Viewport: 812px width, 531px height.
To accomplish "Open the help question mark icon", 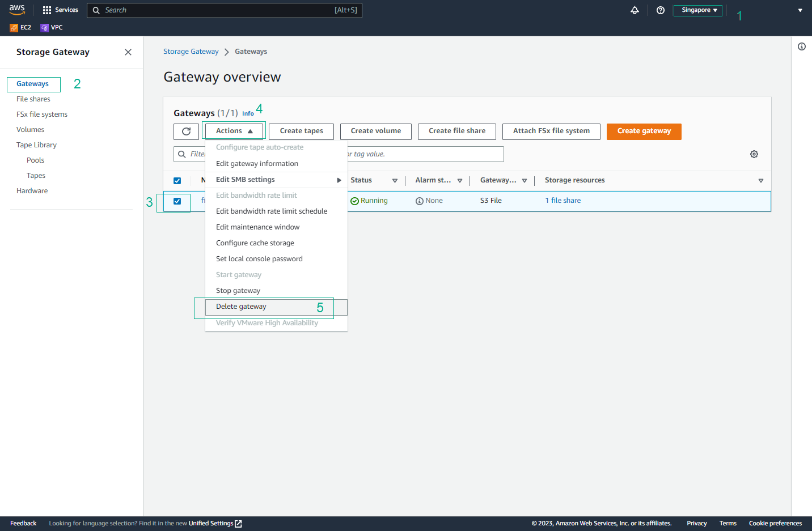I will pyautogui.click(x=661, y=10).
